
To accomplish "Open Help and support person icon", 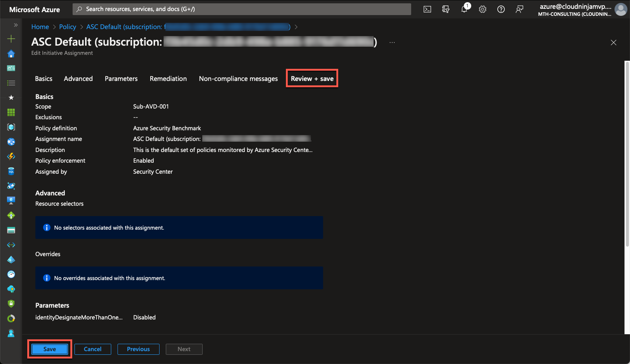I will [11, 333].
